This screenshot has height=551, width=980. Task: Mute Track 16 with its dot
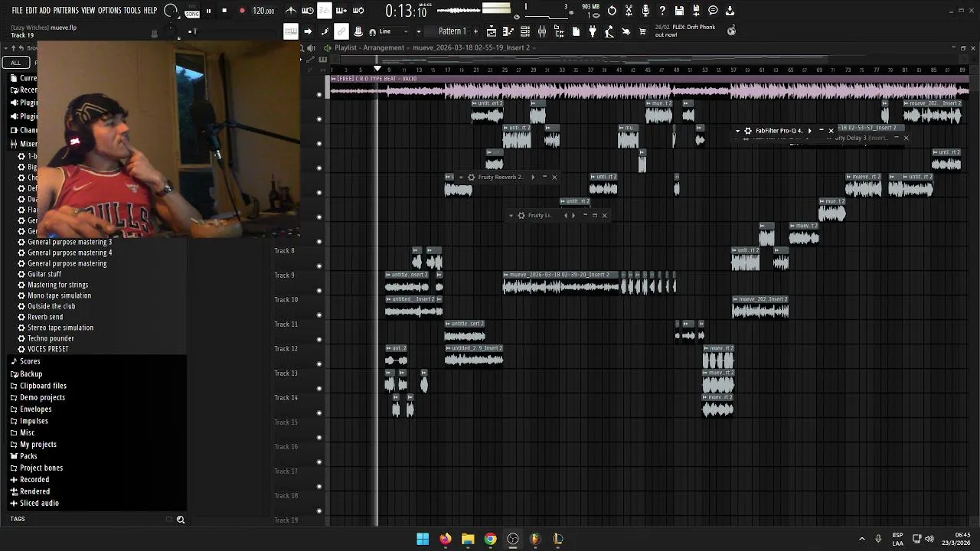(319, 461)
